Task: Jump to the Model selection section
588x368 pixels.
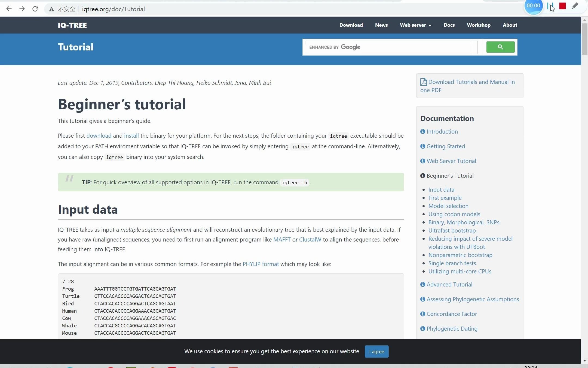Action: tap(448, 206)
